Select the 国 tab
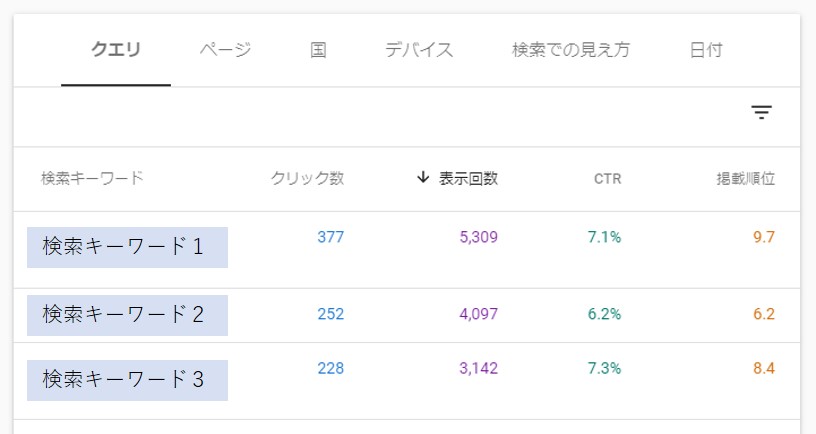This screenshot has height=434, width=816. tap(318, 50)
